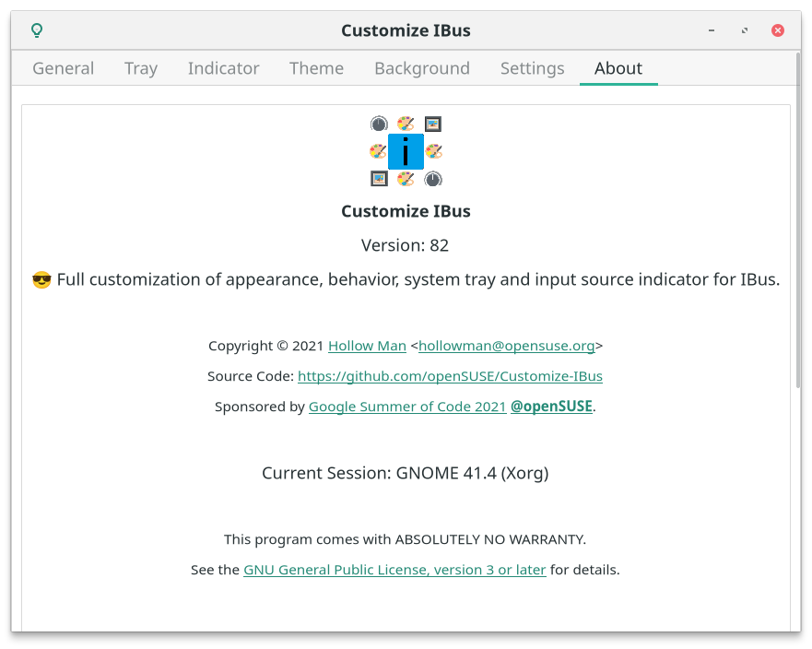Image resolution: width=812 pixels, height=649 pixels.
Task: Click the vertical scrollbar on the right
Action: click(x=798, y=220)
